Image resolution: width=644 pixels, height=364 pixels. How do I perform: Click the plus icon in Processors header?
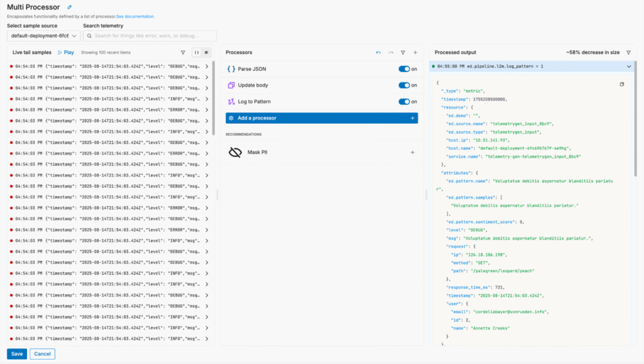pyautogui.click(x=415, y=53)
